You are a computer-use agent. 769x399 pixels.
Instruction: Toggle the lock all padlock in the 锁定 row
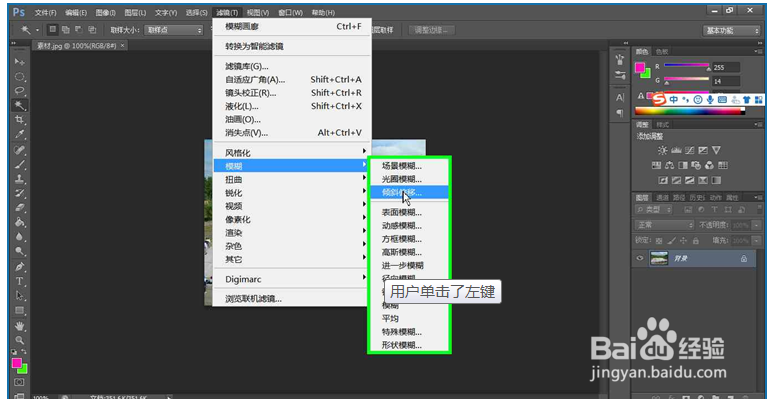[695, 241]
